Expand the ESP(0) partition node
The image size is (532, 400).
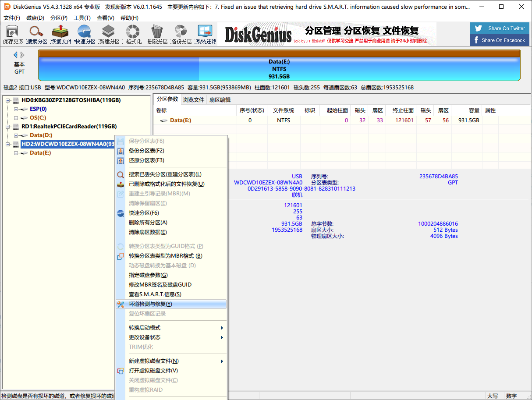point(16,109)
